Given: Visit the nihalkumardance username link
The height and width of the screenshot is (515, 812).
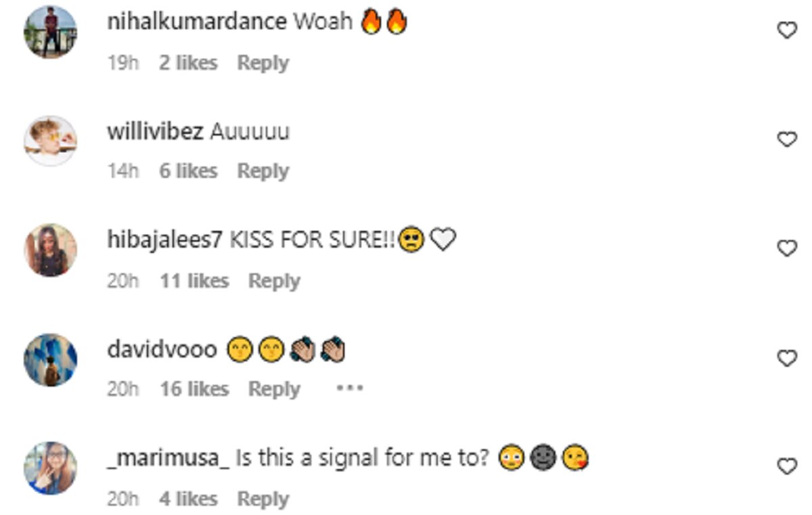Looking at the screenshot, I should pos(196,22).
